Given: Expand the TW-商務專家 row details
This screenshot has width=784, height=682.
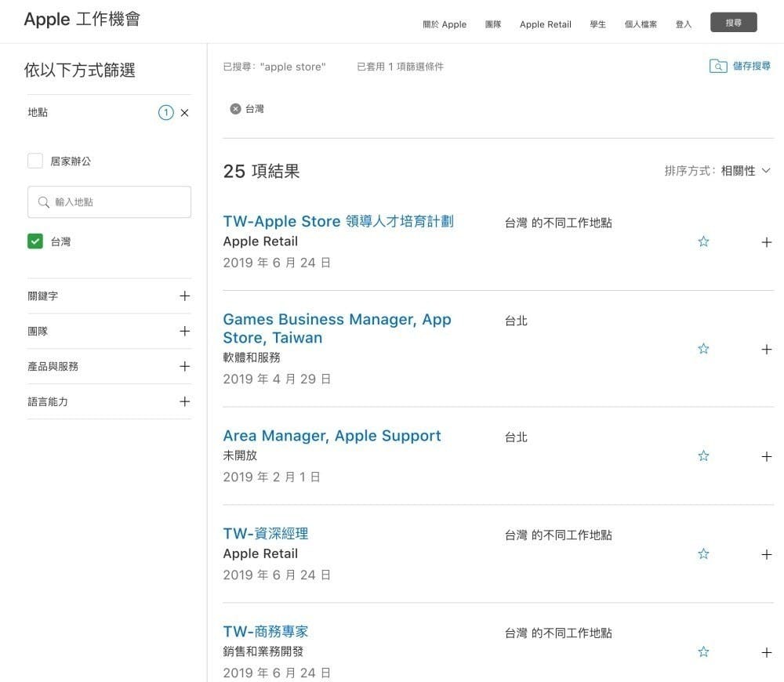Looking at the screenshot, I should click(767, 652).
